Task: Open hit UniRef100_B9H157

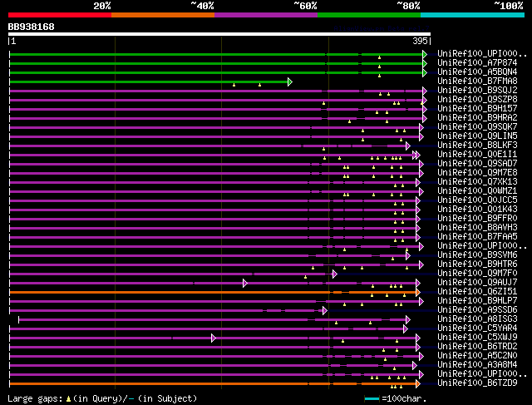Action: pyautogui.click(x=477, y=109)
